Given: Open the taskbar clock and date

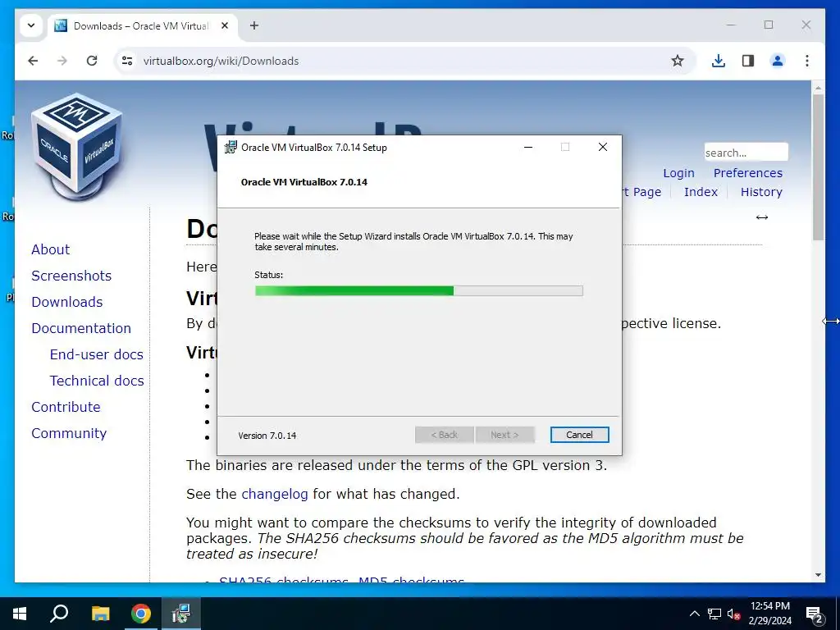Looking at the screenshot, I should [x=769, y=614].
